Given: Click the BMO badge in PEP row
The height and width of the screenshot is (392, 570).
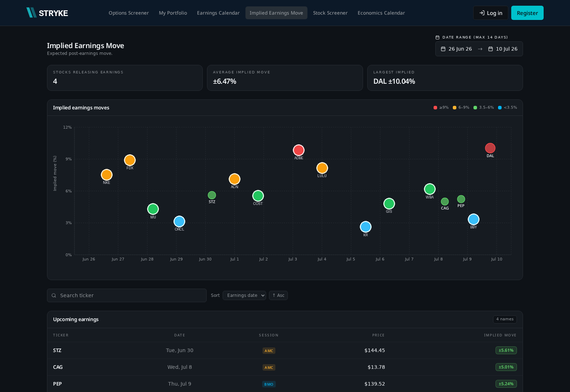Looking at the screenshot, I should pos(269,384).
